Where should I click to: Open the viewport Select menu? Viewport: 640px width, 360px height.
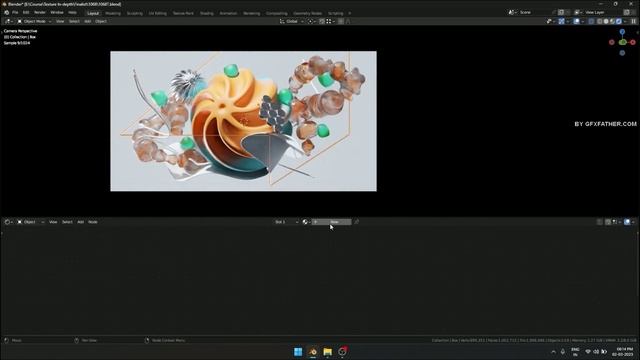(x=74, y=21)
